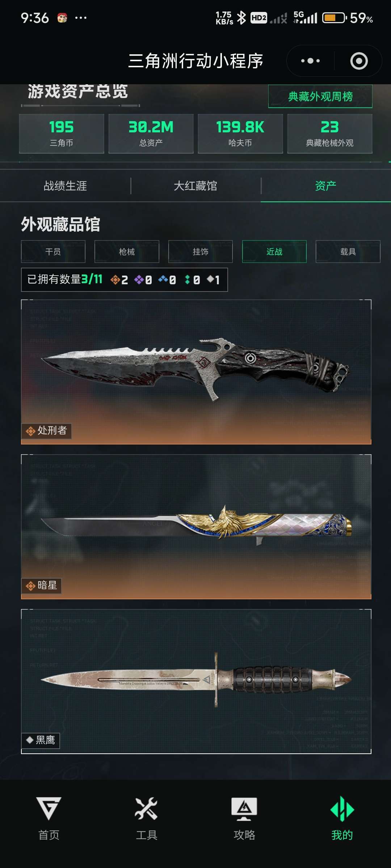View the 黑鹰 dagger skin
The width and height of the screenshot is (391, 868).
196,681
